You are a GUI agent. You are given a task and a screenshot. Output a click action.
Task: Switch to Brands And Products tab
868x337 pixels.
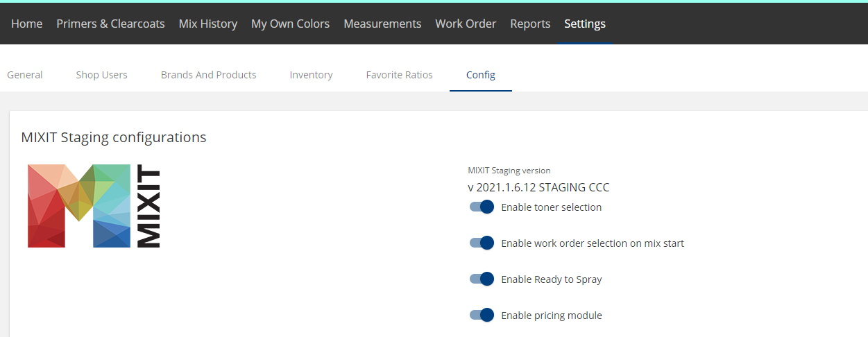[x=209, y=75]
